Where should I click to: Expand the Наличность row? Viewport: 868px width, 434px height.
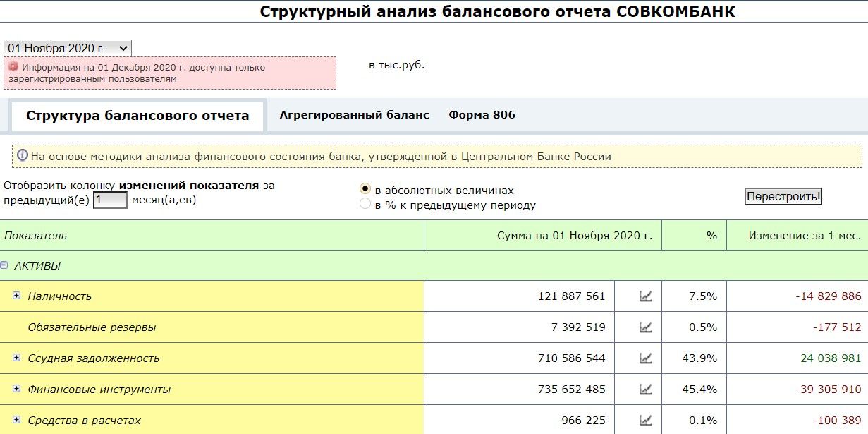17,296
